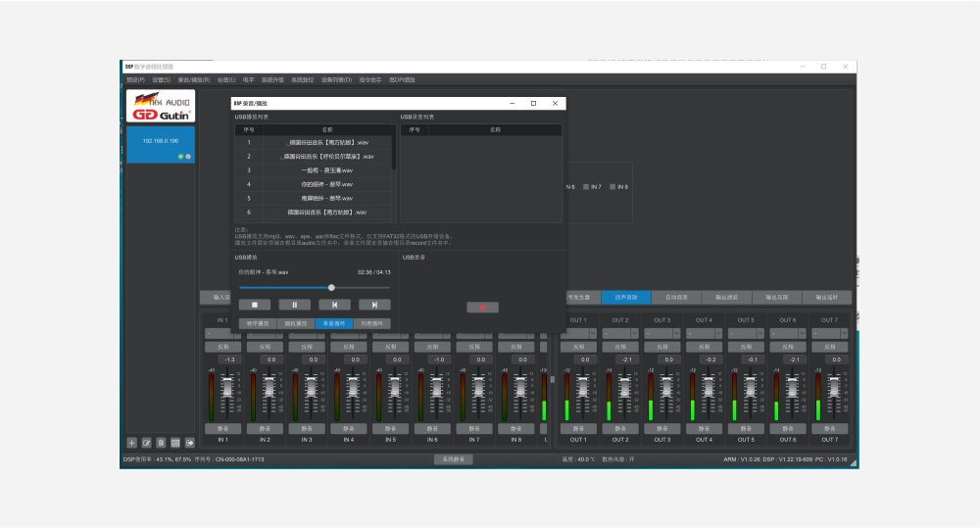Click the 名称 column header in USB录音列表
The height and width of the screenshot is (528, 980).
(x=495, y=130)
